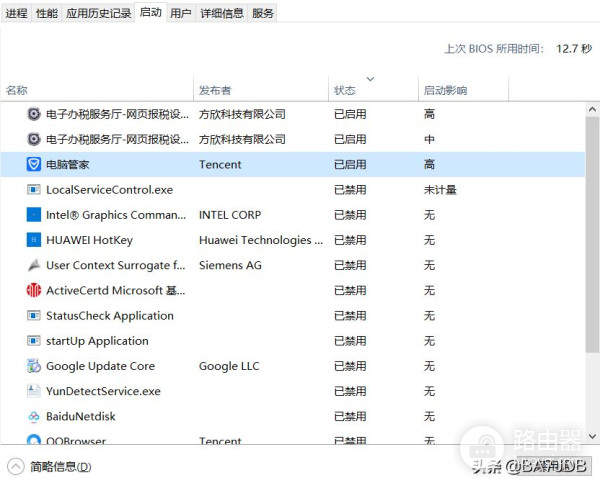Click vertical scrollbar thumb
The image size is (600, 488).
(x=592, y=234)
